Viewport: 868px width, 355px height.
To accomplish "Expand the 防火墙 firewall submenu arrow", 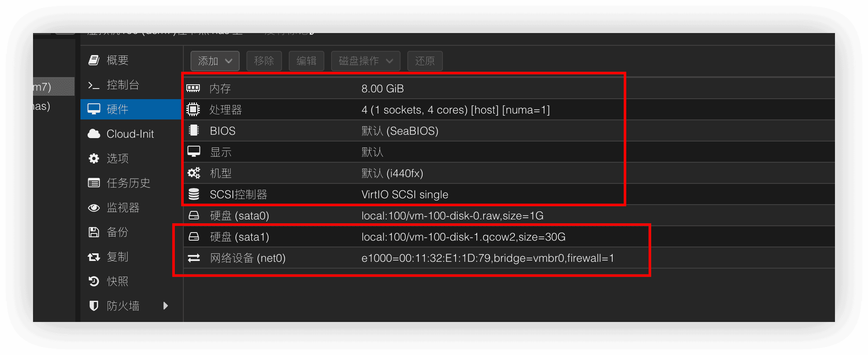I will point(166,305).
